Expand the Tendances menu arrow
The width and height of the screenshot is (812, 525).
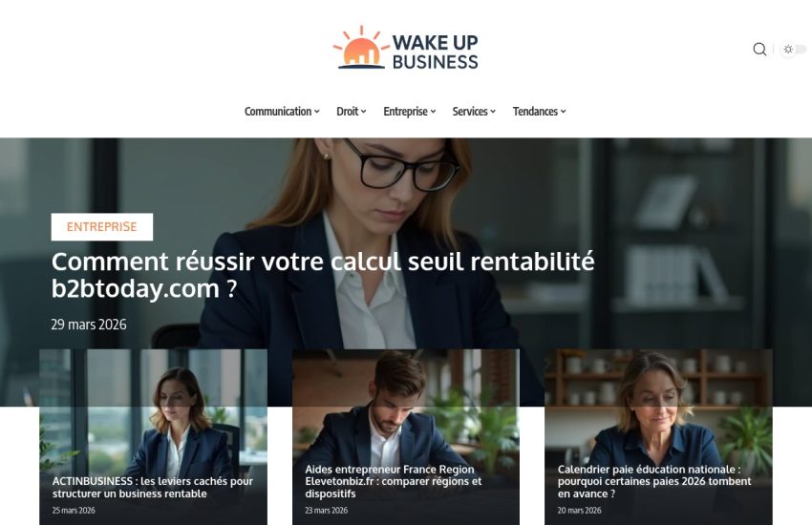[x=563, y=112]
